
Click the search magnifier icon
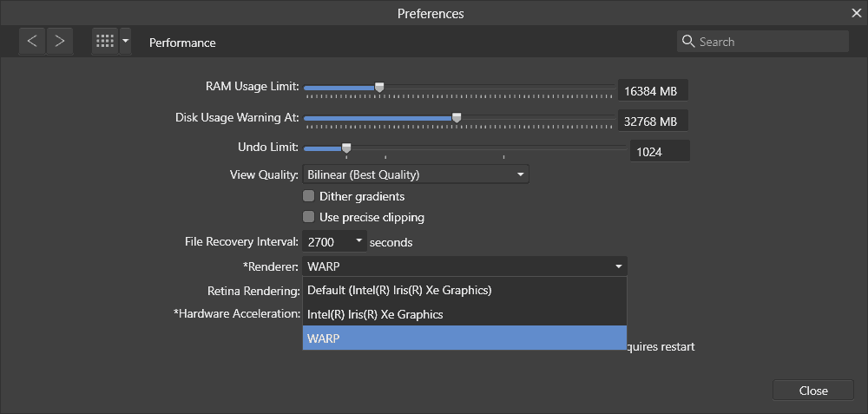point(688,42)
